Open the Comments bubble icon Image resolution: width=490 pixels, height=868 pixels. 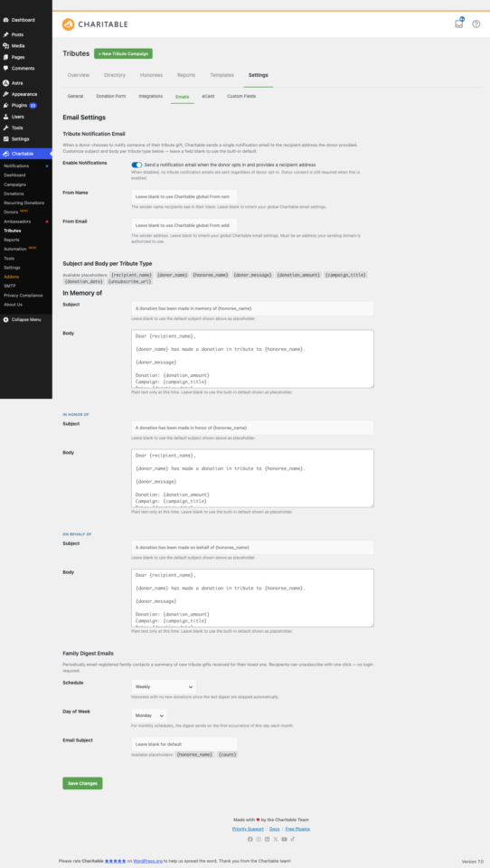click(5, 68)
